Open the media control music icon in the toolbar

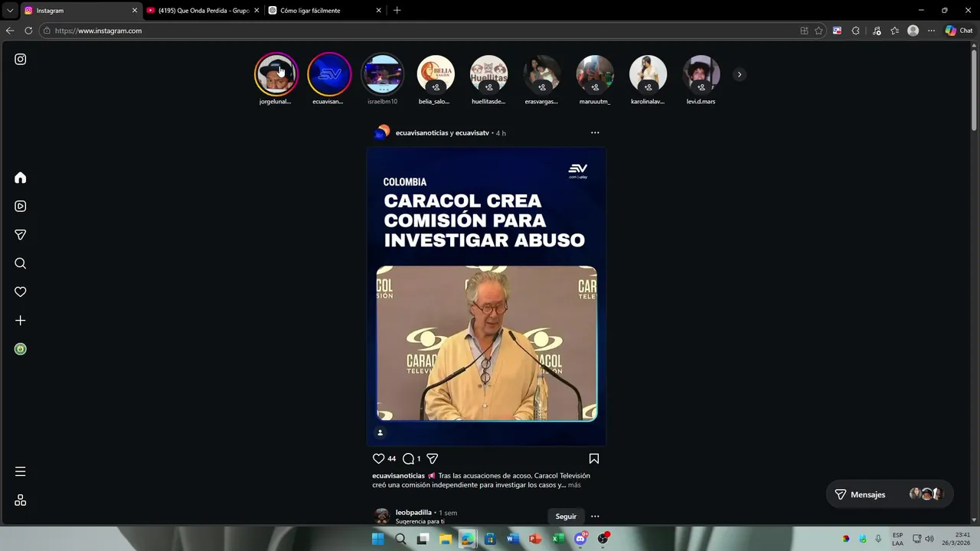pos(875,31)
